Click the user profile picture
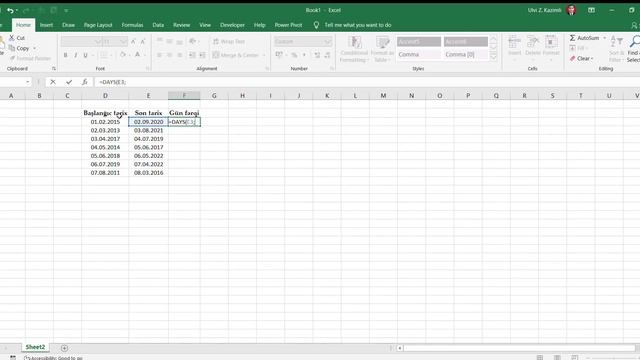Screen dimensions: 640x360 pos(571,10)
